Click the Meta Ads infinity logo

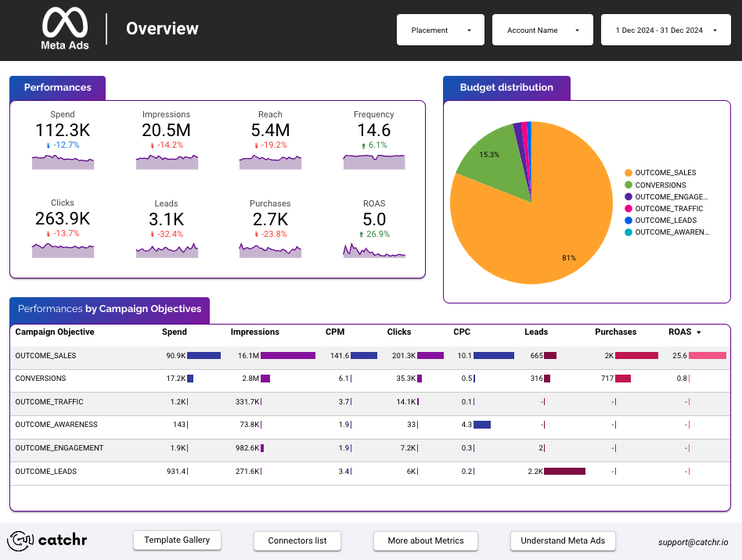(64, 22)
